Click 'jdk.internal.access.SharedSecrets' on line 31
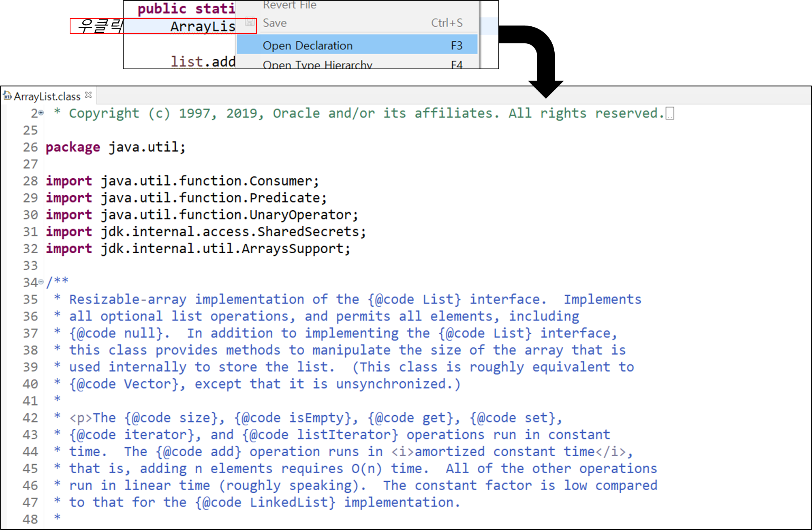Viewport: 812px width, 530px height. [x=230, y=232]
